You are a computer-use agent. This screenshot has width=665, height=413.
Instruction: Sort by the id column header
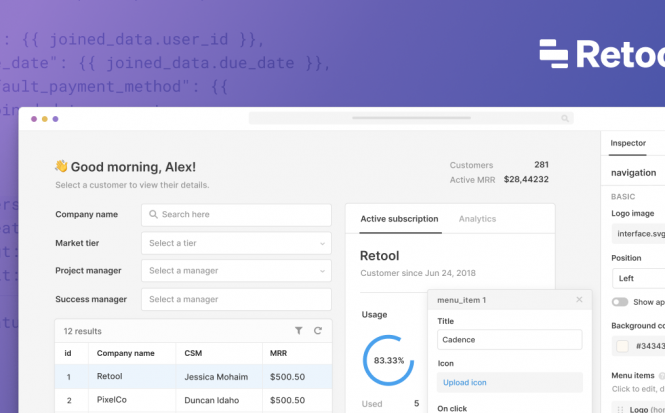click(x=67, y=353)
